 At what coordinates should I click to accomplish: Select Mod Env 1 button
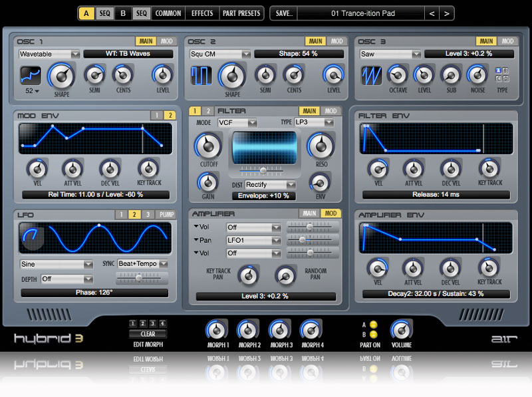(x=157, y=115)
